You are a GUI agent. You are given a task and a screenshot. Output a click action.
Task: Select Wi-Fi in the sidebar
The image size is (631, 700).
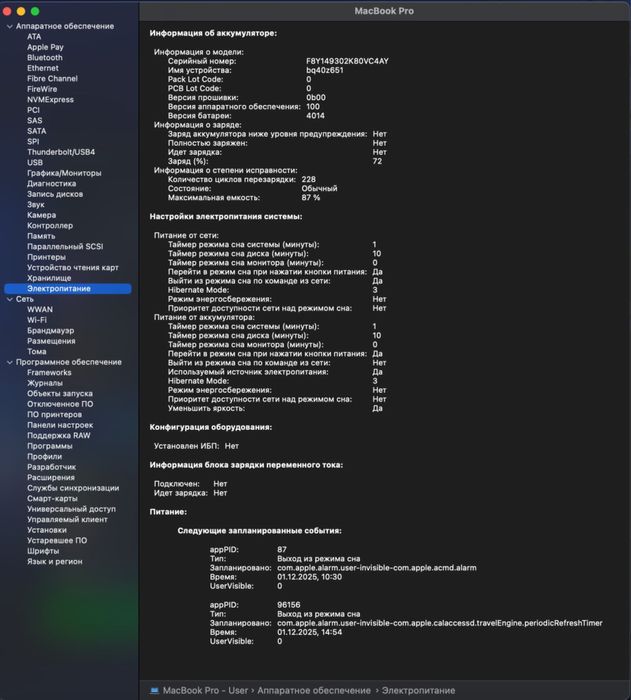pos(37,320)
